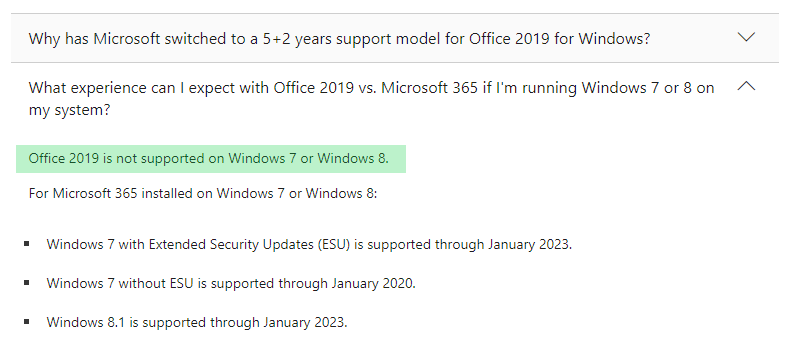This screenshot has width=785, height=361.
Task: Click the square bullet marker before 'Windows 7 without ESU'
Action: (x=27, y=283)
